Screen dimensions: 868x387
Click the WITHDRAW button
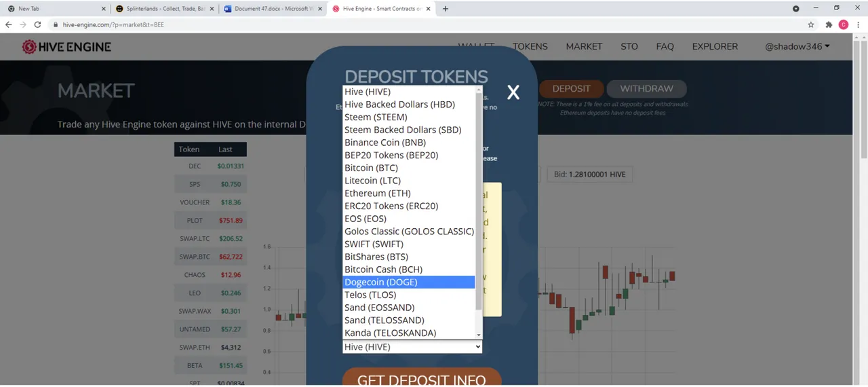pos(646,89)
